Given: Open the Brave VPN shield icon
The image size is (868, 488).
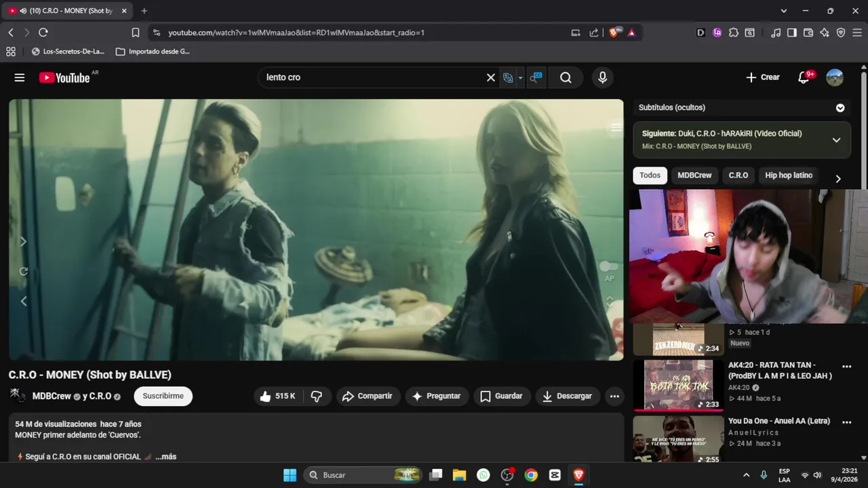Looking at the screenshot, I should (841, 33).
